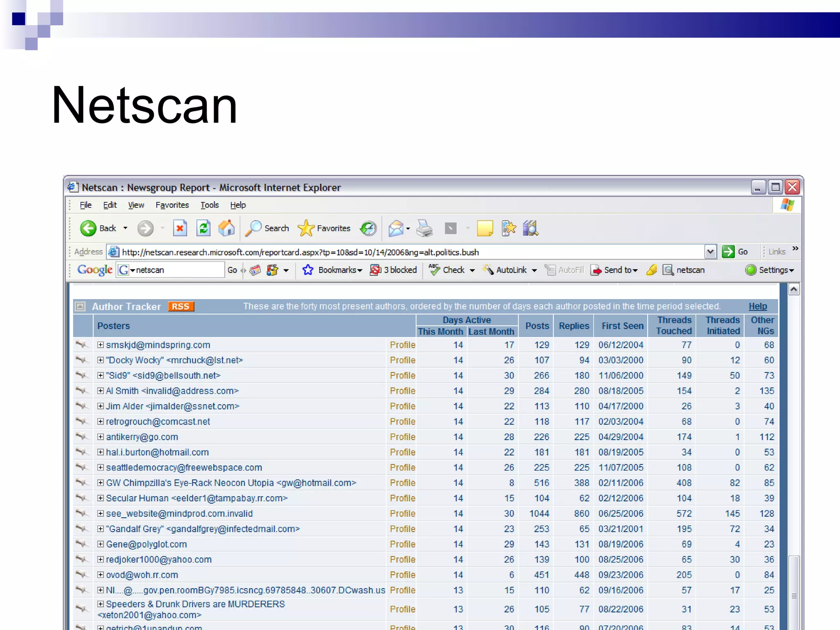The height and width of the screenshot is (630, 840).
Task: Click the AutoLink icon
Action: (488, 269)
